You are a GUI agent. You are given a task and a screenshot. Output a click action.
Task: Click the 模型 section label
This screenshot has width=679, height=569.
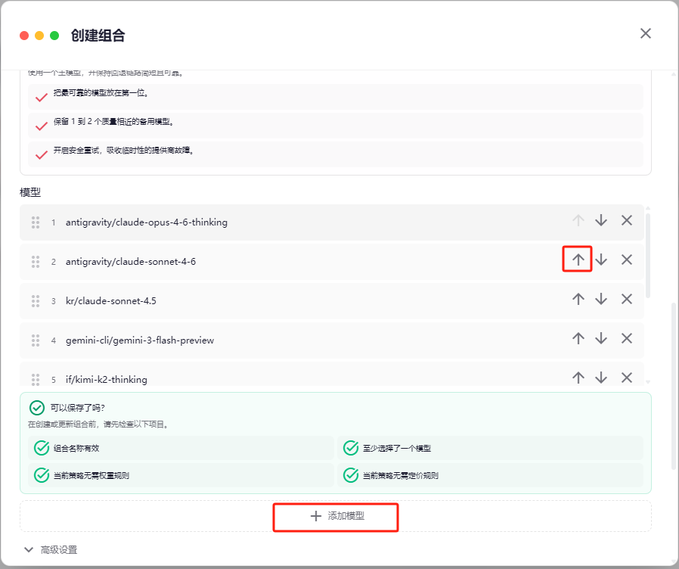click(x=30, y=192)
